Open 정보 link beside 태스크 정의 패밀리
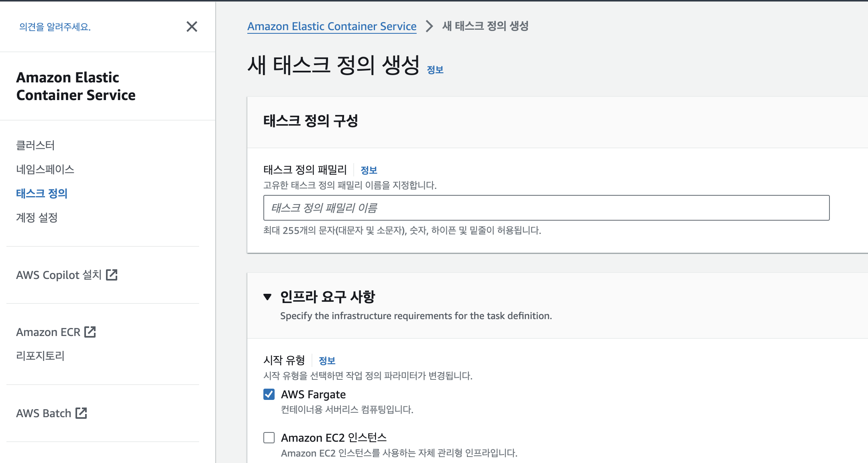868x463 pixels. point(369,170)
